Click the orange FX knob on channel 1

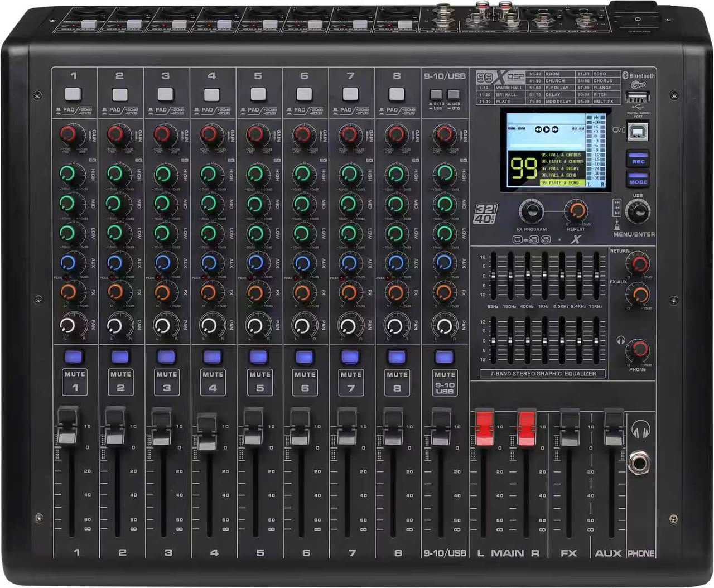click(69, 292)
